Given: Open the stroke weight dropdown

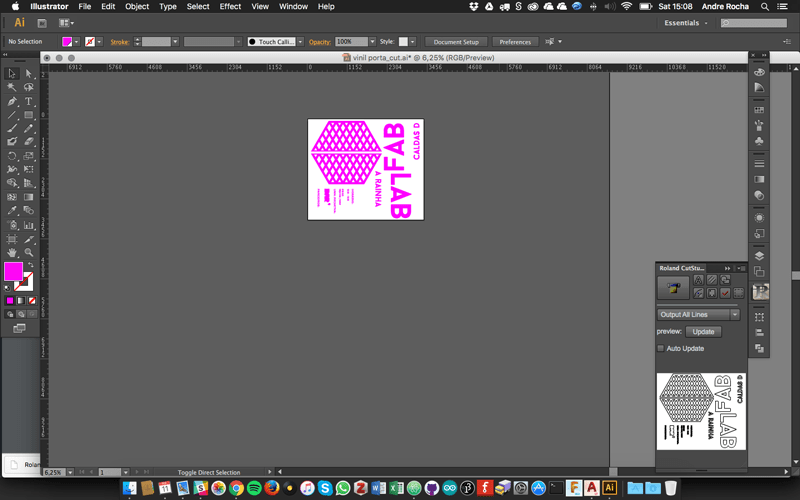Looking at the screenshot, I should pos(175,42).
